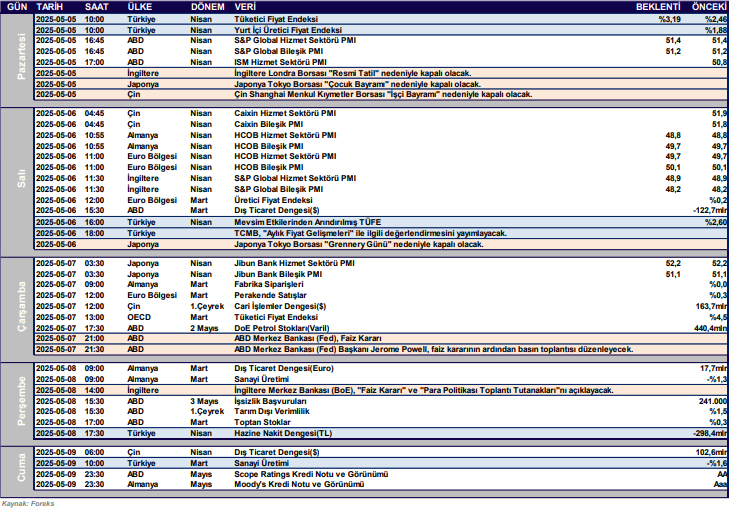Click the SAAT column header

(x=97, y=7)
